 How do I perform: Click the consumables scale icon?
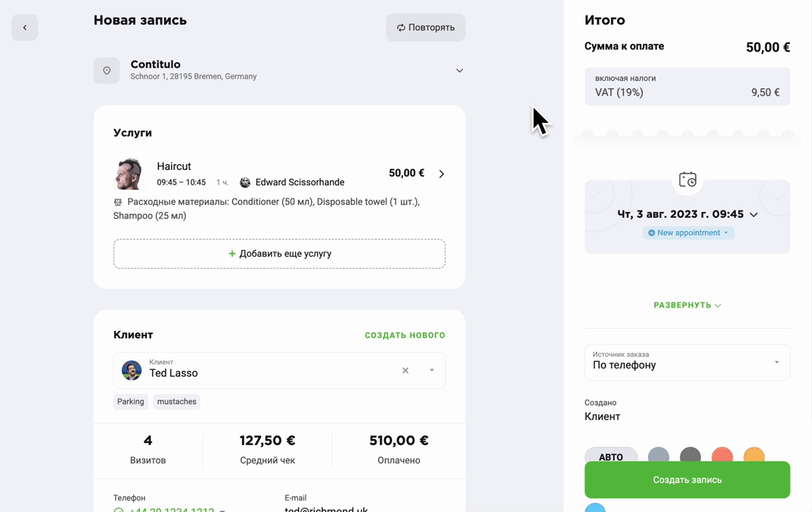(118, 202)
